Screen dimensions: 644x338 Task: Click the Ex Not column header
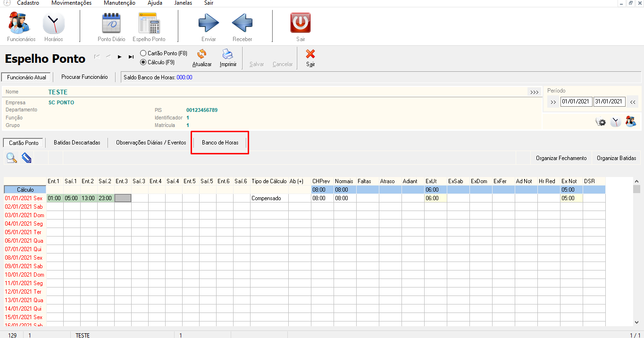click(x=571, y=181)
